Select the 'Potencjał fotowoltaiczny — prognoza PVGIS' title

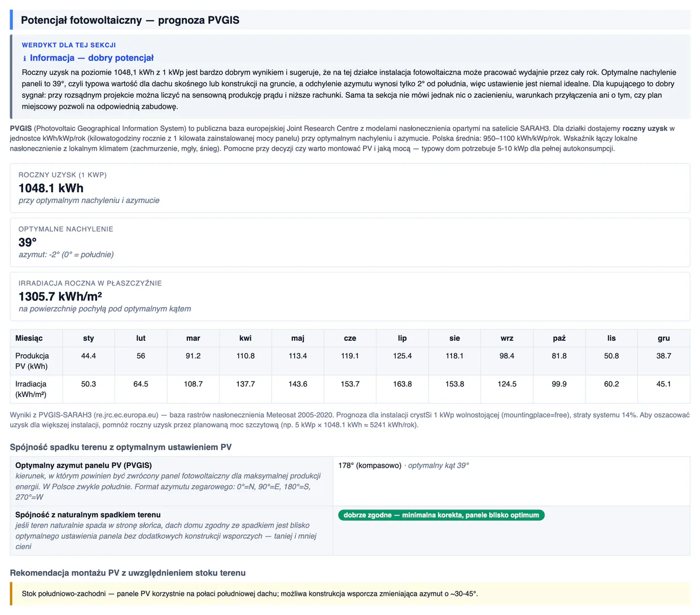click(130, 20)
